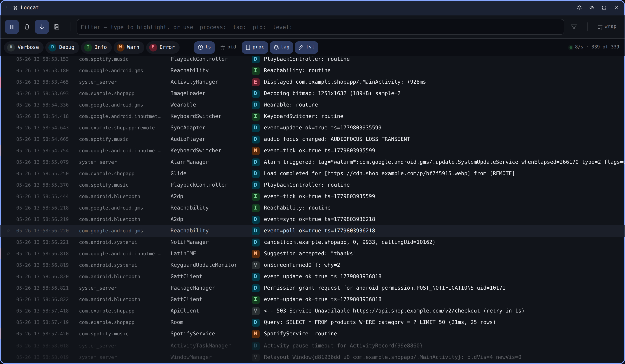
Task: Select 'onScreenTurnedOff: why=2' message
Action: (302, 265)
